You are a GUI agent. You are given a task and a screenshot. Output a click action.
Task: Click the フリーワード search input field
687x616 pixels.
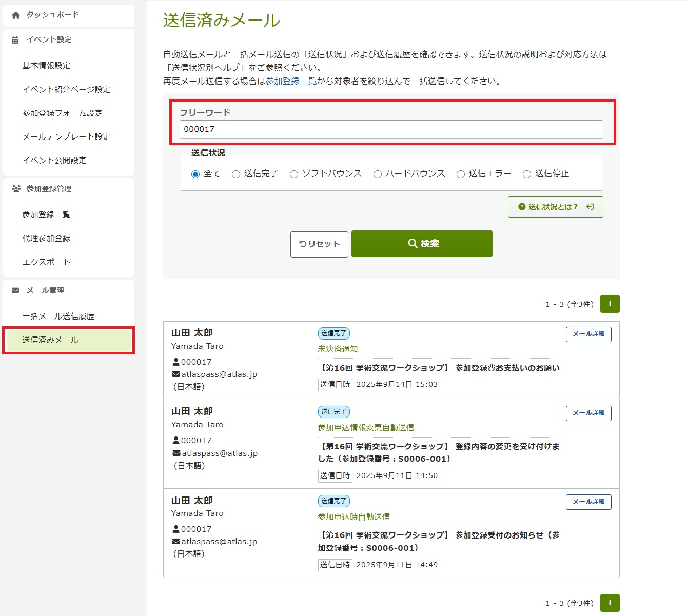coord(391,129)
